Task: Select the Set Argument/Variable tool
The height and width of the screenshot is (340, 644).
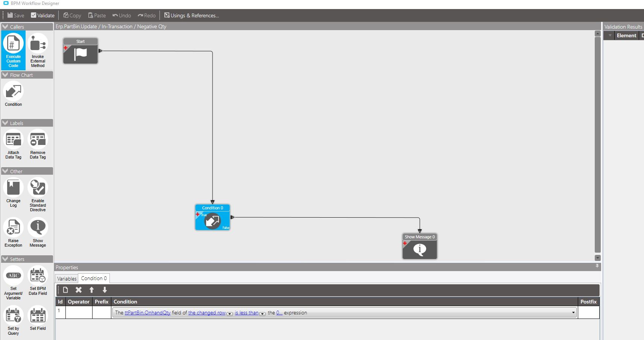Action: tap(14, 283)
